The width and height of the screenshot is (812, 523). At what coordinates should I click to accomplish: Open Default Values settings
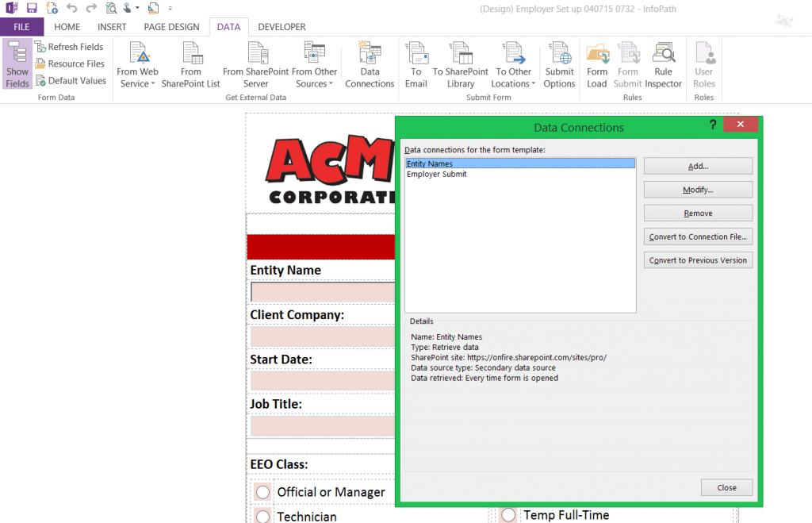[71, 81]
